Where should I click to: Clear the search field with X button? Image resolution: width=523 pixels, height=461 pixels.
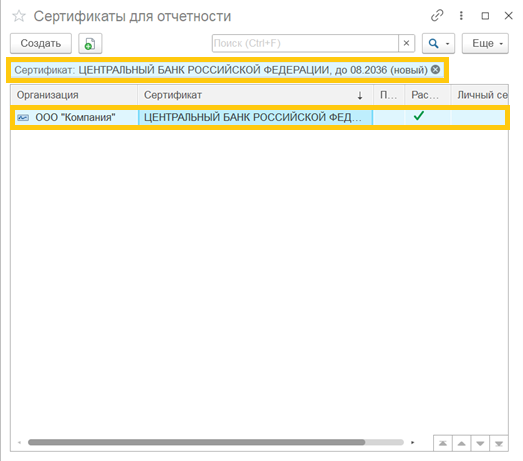pos(406,43)
